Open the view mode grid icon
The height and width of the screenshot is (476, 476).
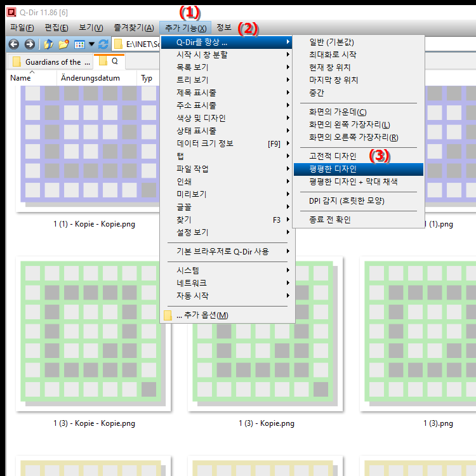(x=79, y=44)
